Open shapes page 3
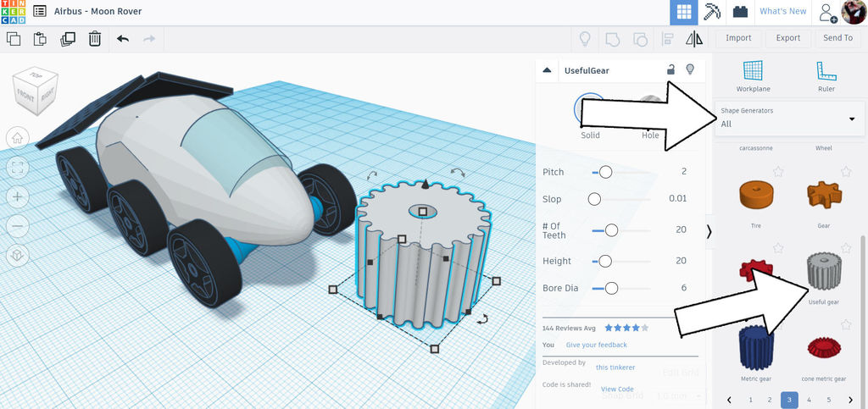Image resolution: width=868 pixels, height=409 pixels. (x=789, y=400)
